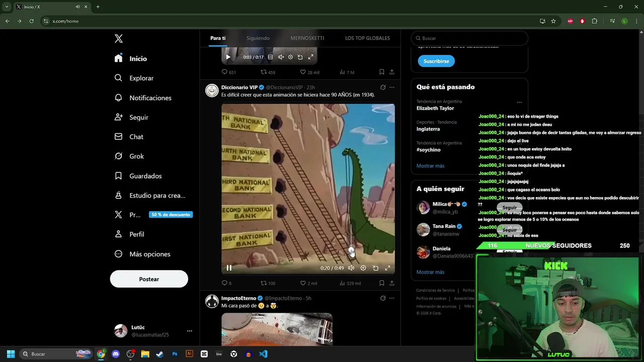The image size is (644, 362).
Task: Click the Suscribirse button
Action: coord(436,61)
